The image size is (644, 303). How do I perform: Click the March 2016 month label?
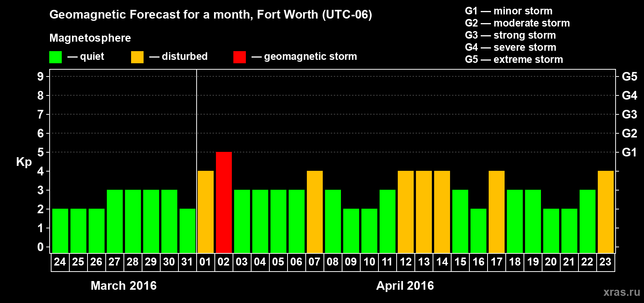pos(123,286)
